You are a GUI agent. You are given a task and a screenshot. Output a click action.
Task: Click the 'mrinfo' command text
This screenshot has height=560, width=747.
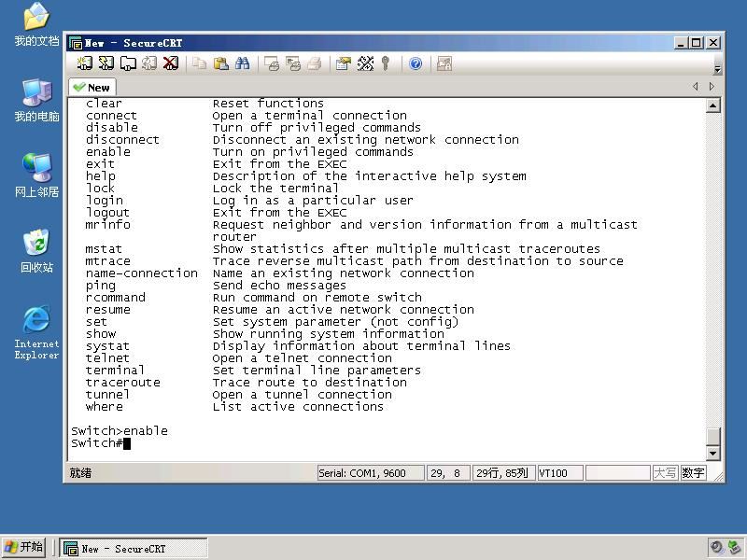pos(107,225)
